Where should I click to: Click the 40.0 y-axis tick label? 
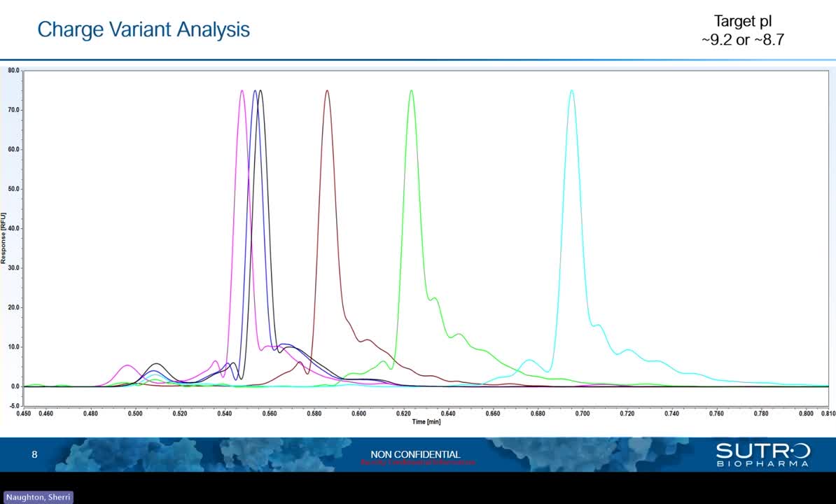(x=13, y=229)
